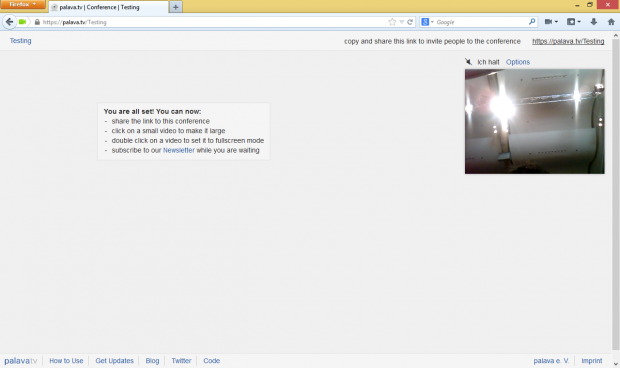Viewport: 620px width, 368px height.
Task: Open the Code footer link
Action: [x=212, y=360]
